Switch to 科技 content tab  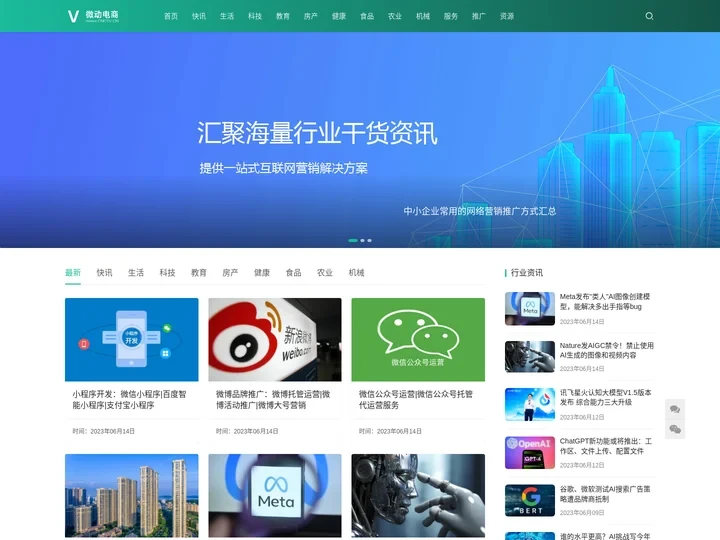[x=168, y=273]
